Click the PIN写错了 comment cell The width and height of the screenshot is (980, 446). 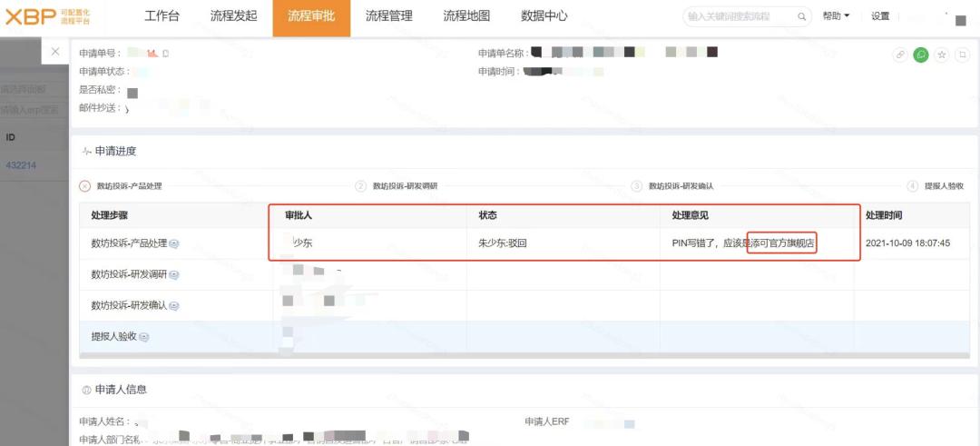pos(742,243)
